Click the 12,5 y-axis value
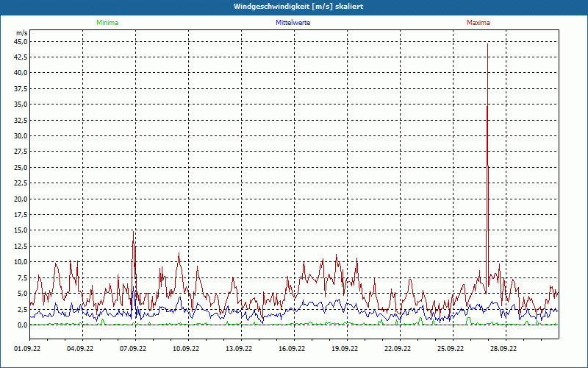This screenshot has height=368, width=588. coord(21,246)
